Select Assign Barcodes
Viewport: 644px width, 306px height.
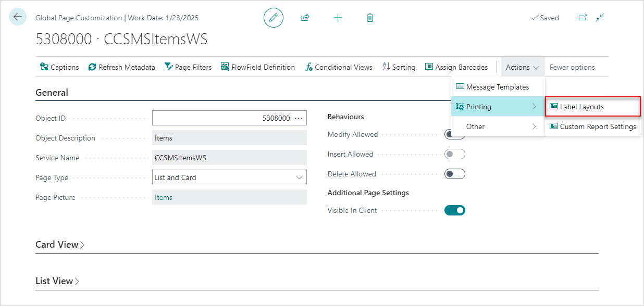click(457, 67)
